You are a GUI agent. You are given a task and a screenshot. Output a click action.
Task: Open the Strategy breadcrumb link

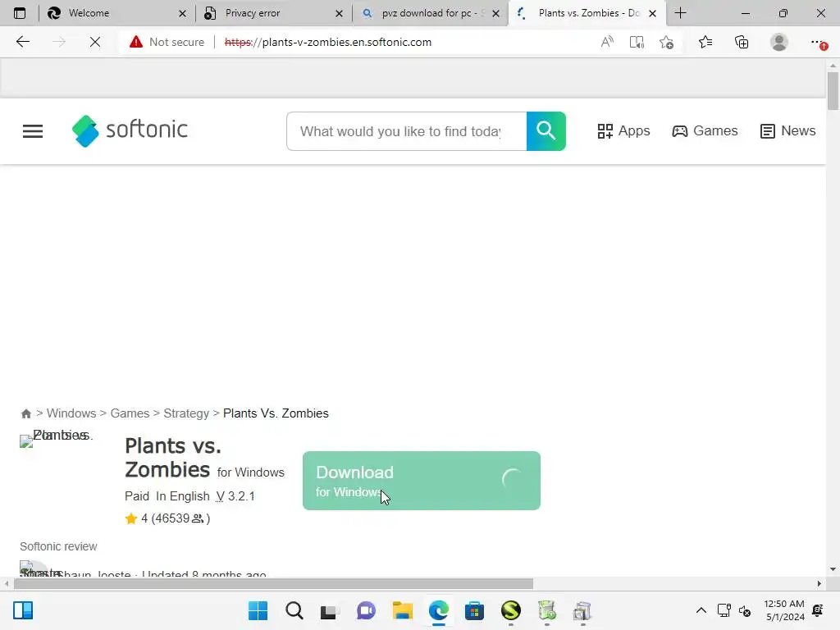click(186, 413)
